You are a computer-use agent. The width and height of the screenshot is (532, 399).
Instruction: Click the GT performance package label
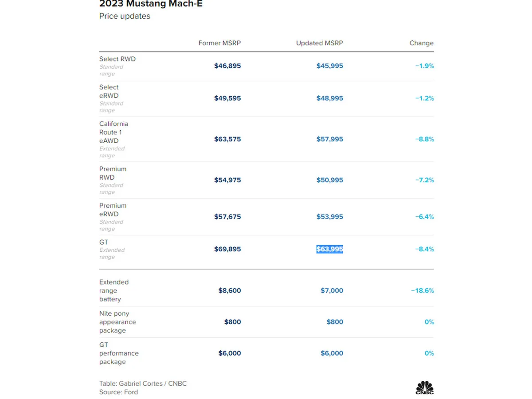(x=118, y=353)
